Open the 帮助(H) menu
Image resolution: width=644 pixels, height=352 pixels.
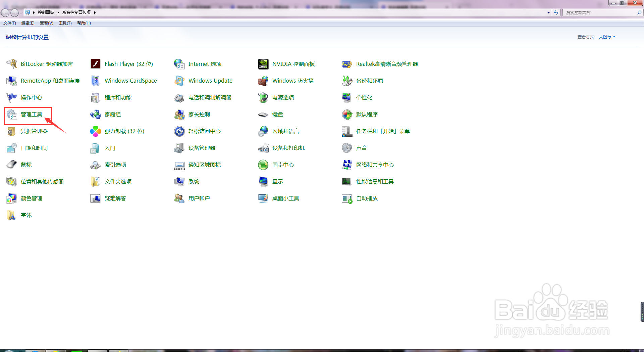click(x=84, y=23)
